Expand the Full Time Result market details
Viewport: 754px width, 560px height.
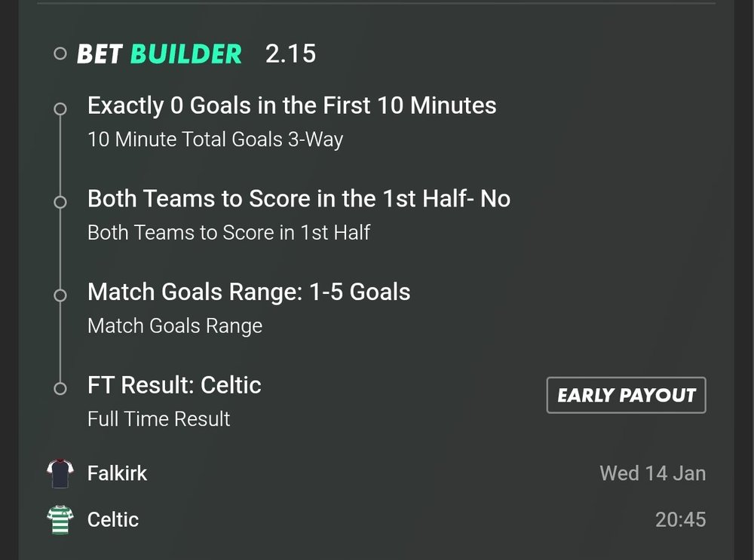(x=158, y=418)
